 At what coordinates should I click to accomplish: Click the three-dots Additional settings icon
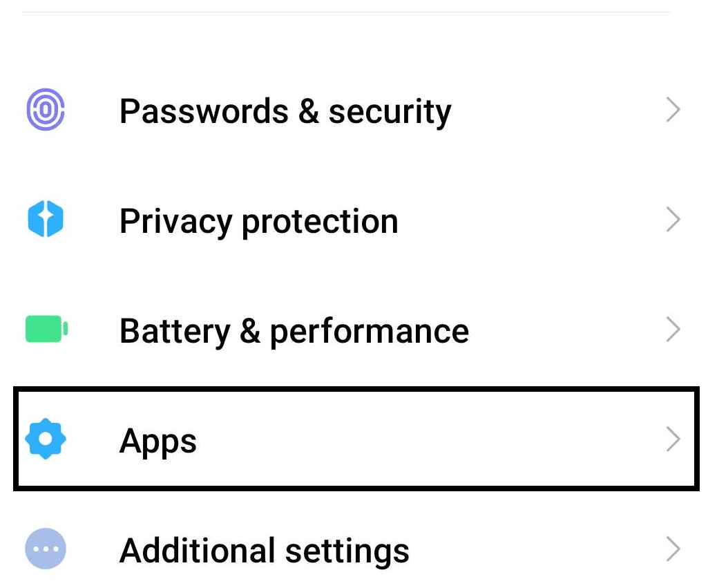(46, 551)
